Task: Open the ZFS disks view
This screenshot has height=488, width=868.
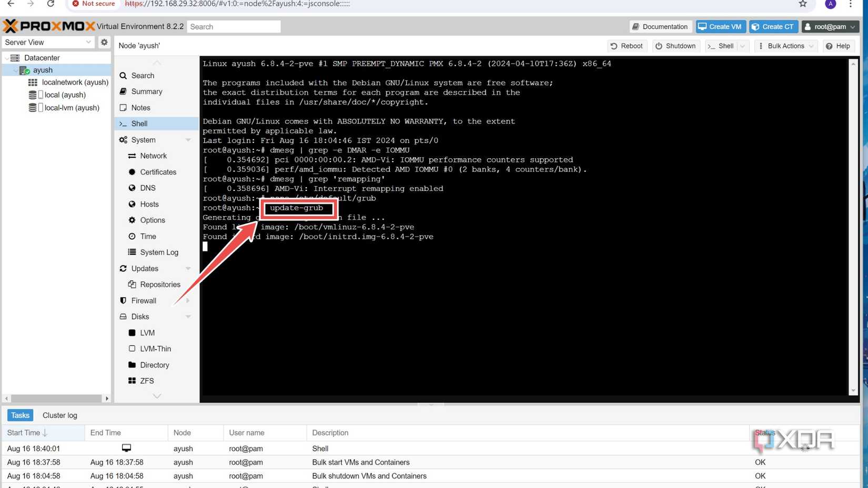Action: coord(147,381)
